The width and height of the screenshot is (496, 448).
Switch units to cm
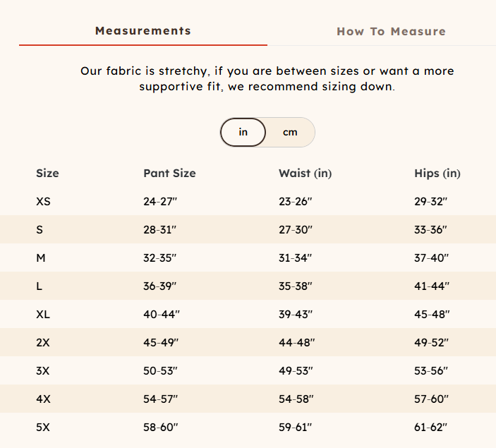click(290, 132)
